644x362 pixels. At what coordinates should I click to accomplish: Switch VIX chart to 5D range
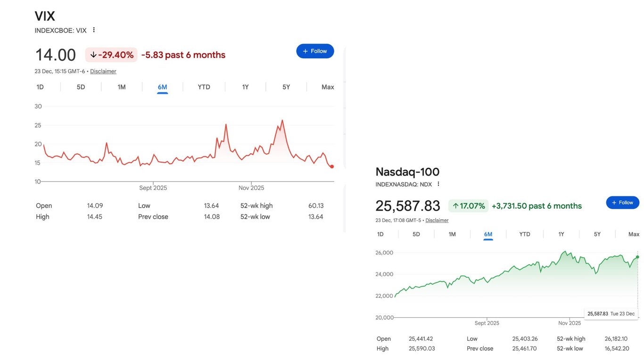pos(81,87)
